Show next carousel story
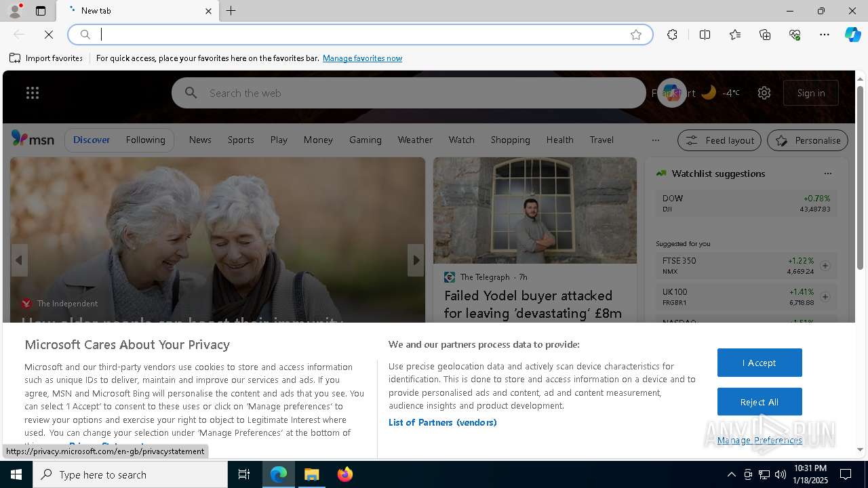 pos(416,260)
